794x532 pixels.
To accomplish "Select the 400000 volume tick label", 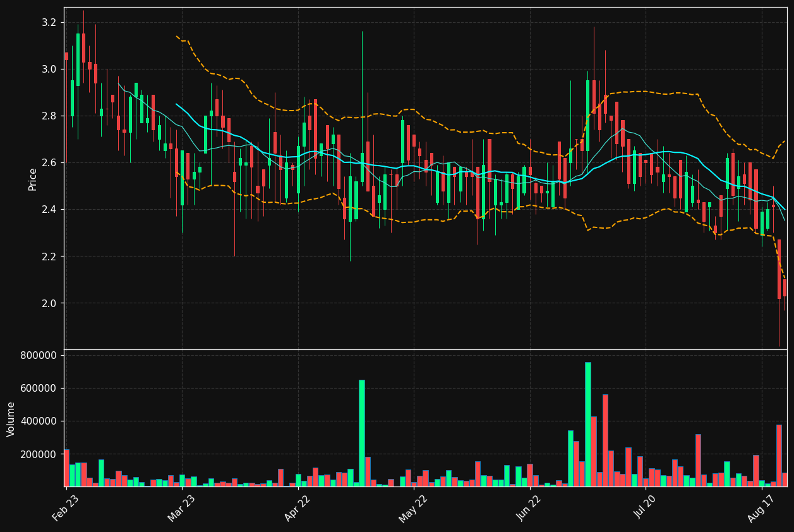I will tap(39, 421).
